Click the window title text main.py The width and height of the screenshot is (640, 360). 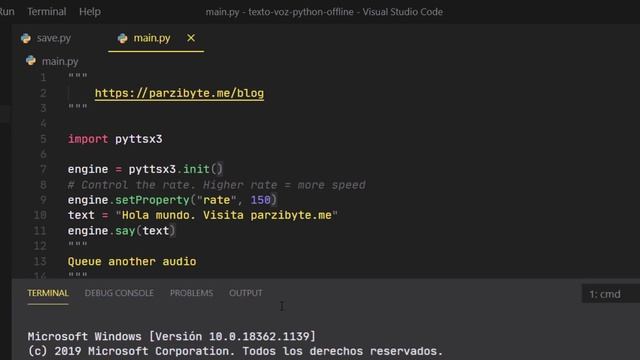pyautogui.click(x=222, y=12)
